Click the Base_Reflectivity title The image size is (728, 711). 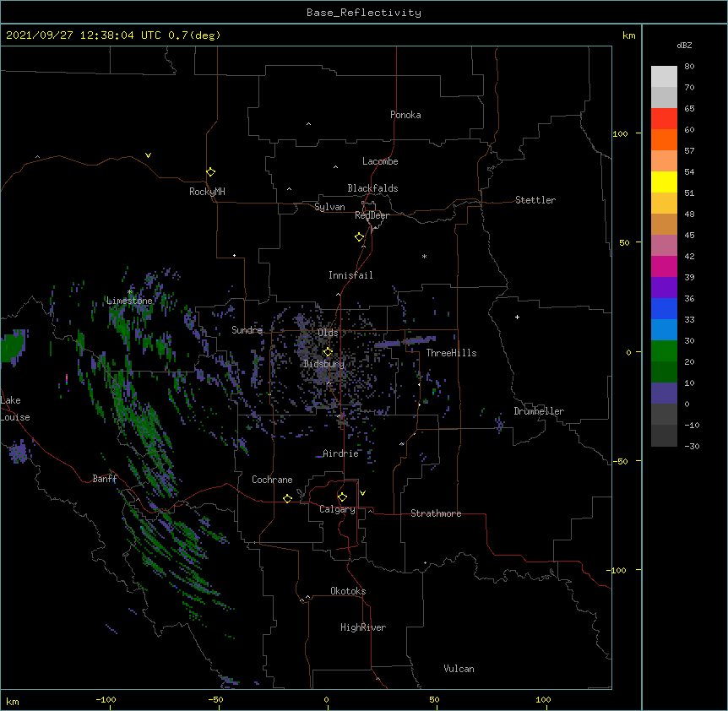pos(364,13)
